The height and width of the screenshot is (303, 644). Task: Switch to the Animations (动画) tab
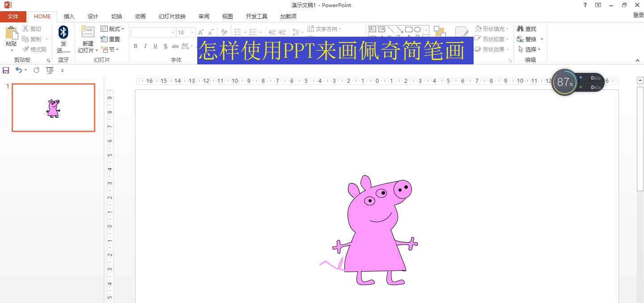pos(140,17)
